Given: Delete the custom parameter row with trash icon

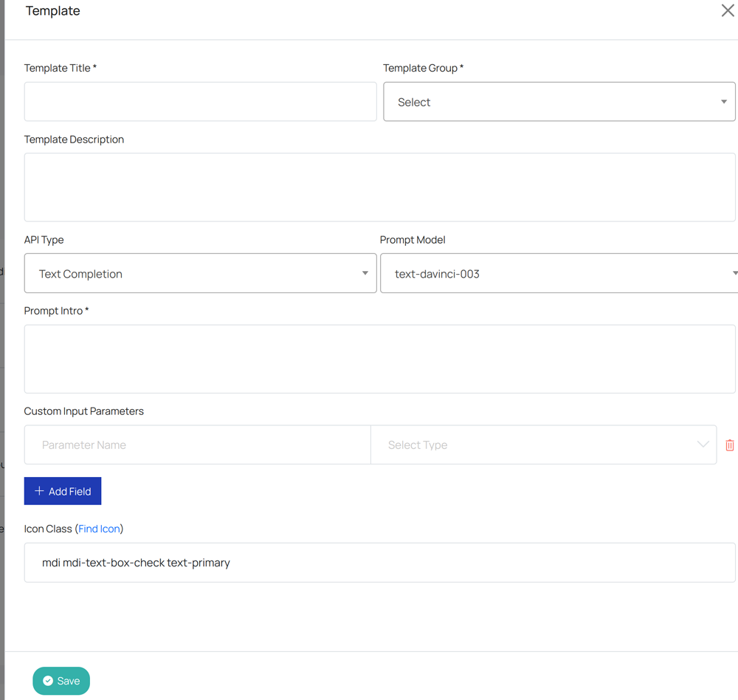Looking at the screenshot, I should click(x=729, y=445).
